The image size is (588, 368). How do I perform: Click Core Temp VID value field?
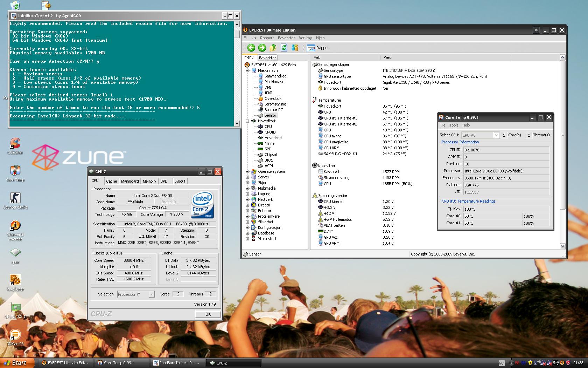point(506,192)
